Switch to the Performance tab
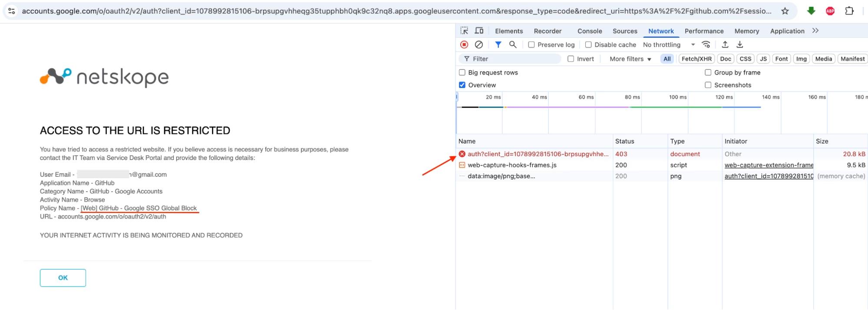This screenshot has height=310, width=868. tap(704, 31)
